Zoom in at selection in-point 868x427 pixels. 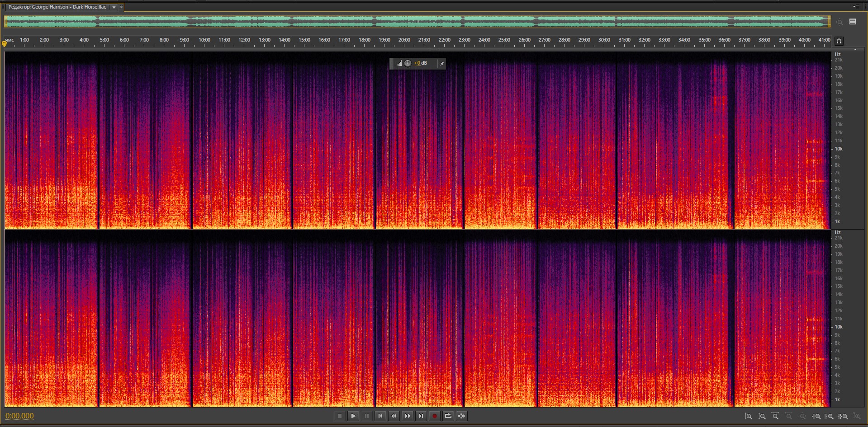click(x=816, y=416)
